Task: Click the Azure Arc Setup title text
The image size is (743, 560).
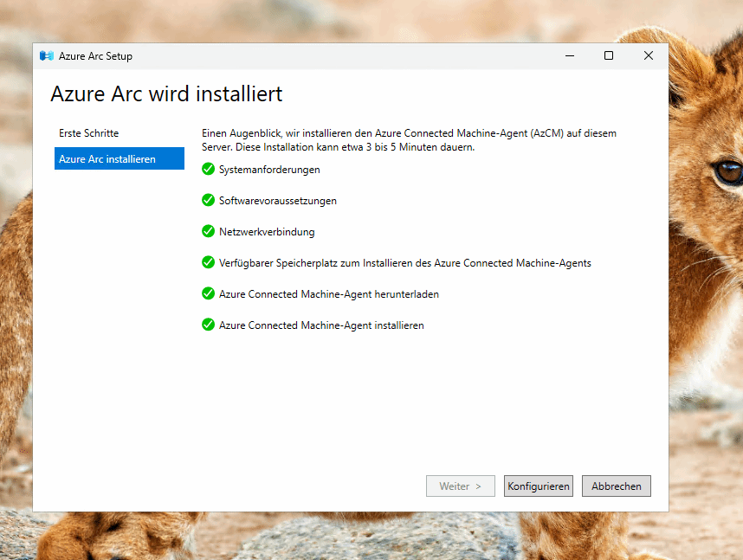Action: 95,56
